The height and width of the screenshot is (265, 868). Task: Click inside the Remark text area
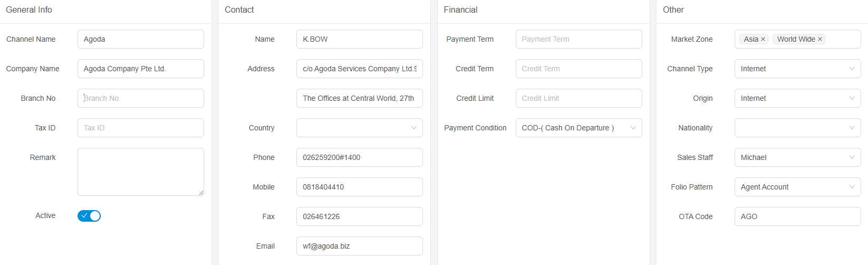[140, 172]
